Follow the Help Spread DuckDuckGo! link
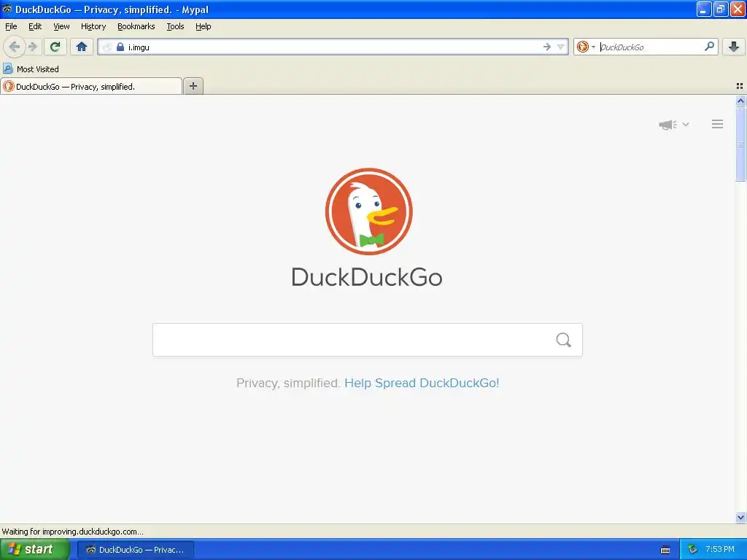The width and height of the screenshot is (747, 560). click(422, 383)
